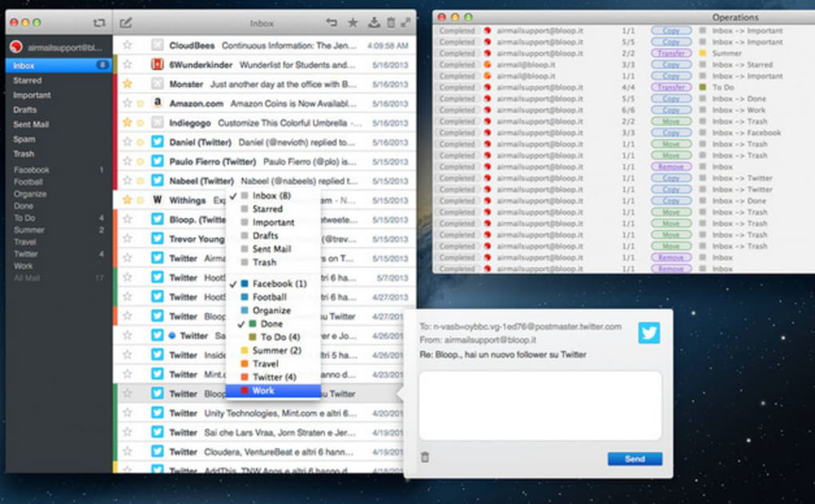Toggle star on Amazon.com message
This screenshot has height=504, width=815.
(x=127, y=103)
